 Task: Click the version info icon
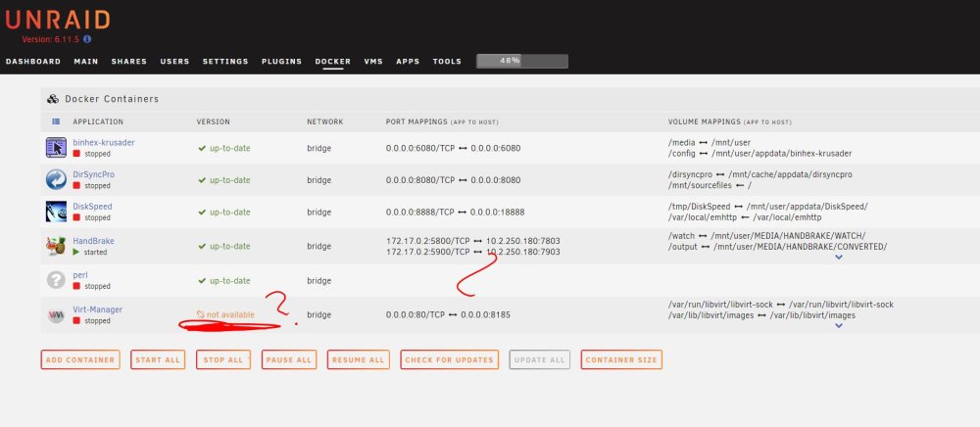[87, 39]
